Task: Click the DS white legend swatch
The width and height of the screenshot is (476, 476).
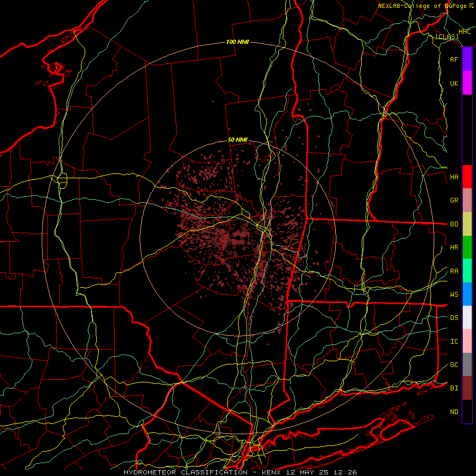Action: tap(467, 317)
